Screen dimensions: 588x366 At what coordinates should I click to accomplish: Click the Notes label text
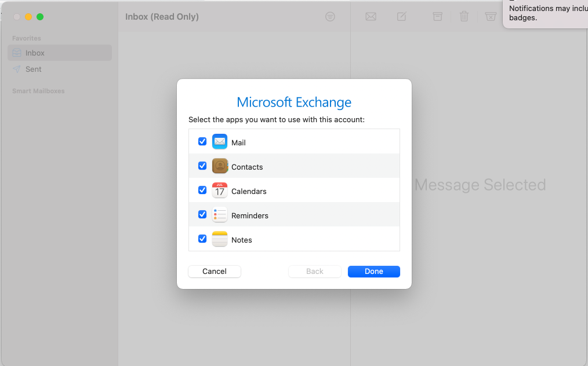pyautogui.click(x=241, y=240)
